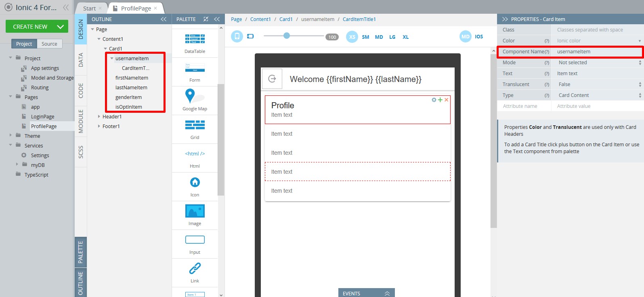Screen dimensions: 644x297
Task: Select the SM screen size
Action: tap(365, 37)
